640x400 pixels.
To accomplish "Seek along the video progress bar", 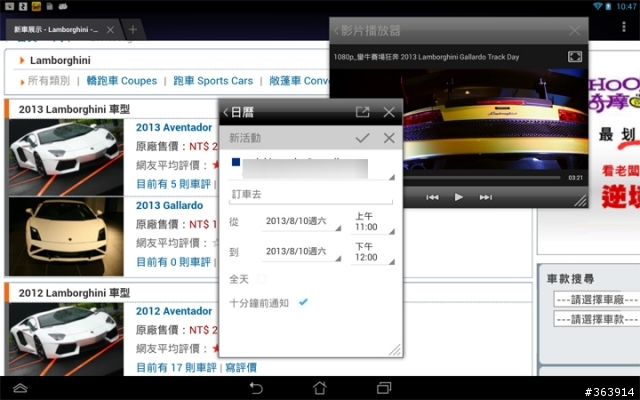I will click(482, 178).
